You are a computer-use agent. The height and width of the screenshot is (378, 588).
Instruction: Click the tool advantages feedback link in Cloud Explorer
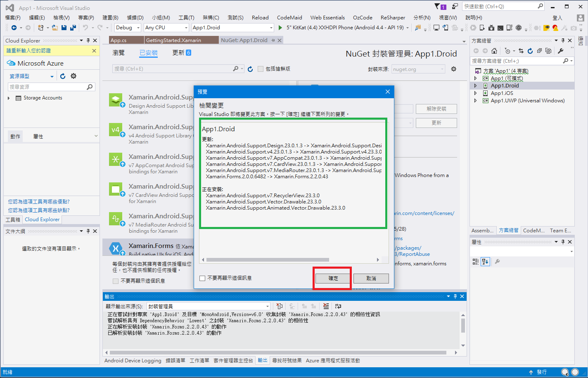click(x=39, y=202)
